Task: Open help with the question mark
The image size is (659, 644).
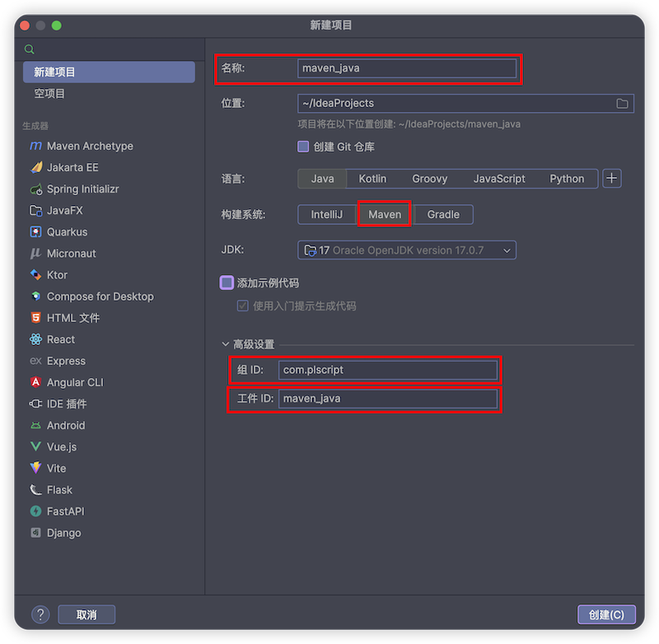Action: coord(40,614)
